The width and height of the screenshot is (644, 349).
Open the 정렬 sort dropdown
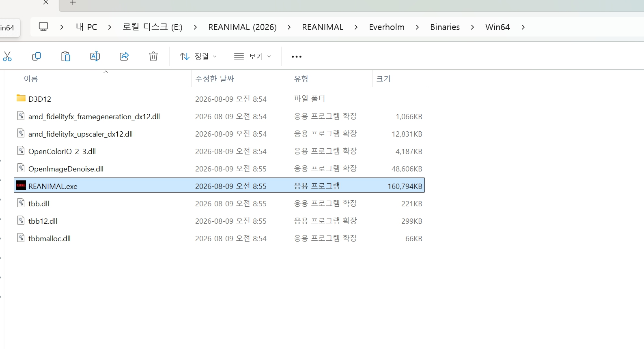[x=198, y=56]
